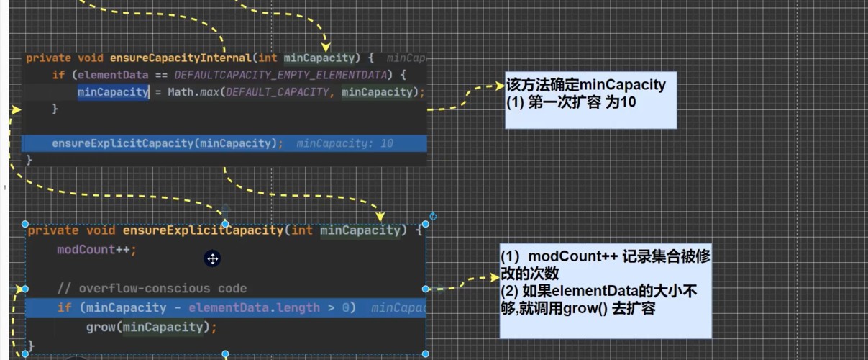Screen dimensions: 868x360
Task: Click the move cursor icon inside the selected image
Action: [x=212, y=258]
